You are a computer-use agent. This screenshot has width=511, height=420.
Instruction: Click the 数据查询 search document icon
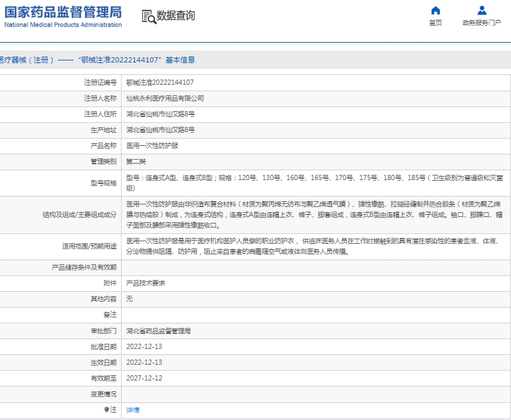(149, 16)
